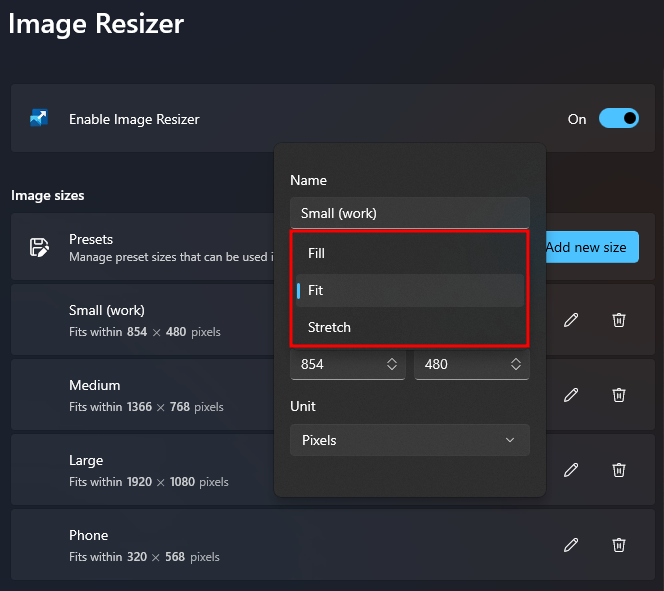
Task: Select the Fit resize option
Action: [x=409, y=291]
